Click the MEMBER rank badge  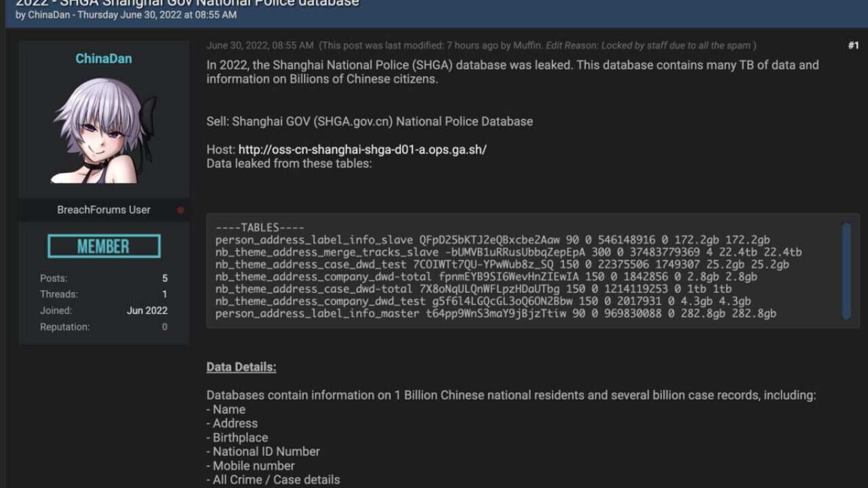(104, 246)
